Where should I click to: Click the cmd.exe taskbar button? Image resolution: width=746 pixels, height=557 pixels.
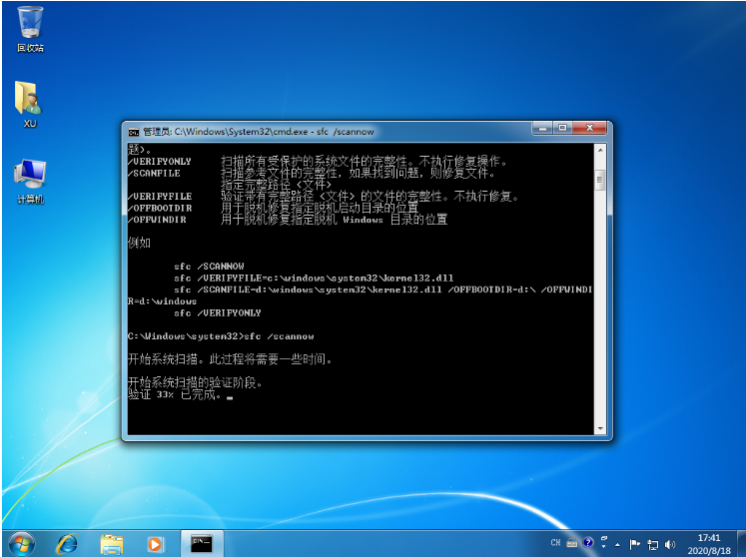pyautogui.click(x=201, y=543)
